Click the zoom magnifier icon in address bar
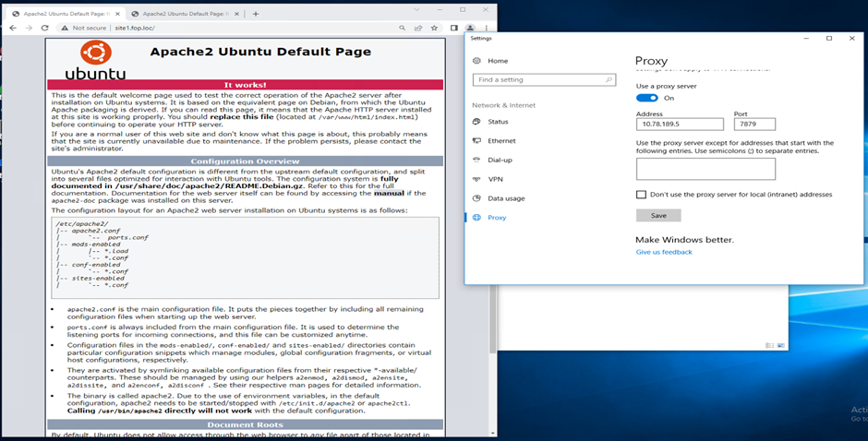This screenshot has width=868, height=441. coord(403,29)
